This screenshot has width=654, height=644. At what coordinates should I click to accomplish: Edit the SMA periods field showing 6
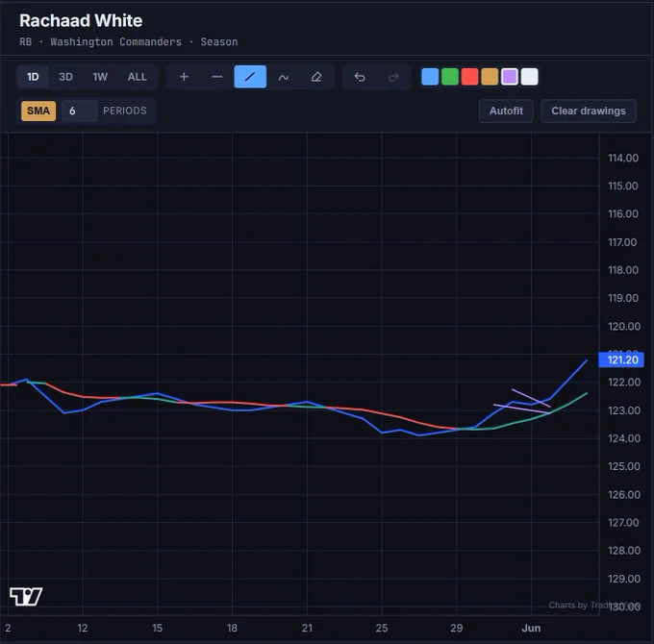(79, 111)
